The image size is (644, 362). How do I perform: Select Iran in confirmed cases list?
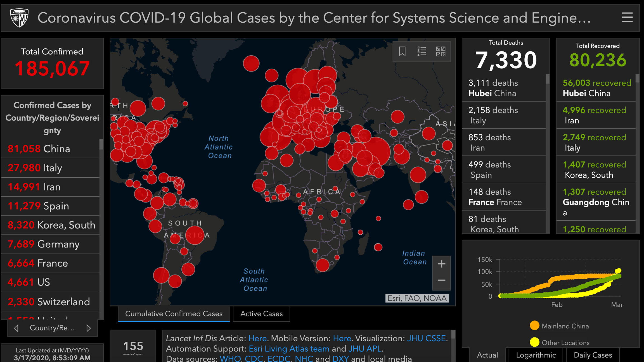[x=50, y=187]
